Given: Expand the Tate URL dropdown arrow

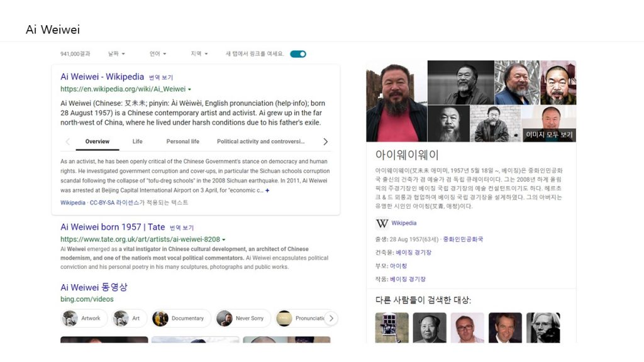Looking at the screenshot, I should click(224, 239).
